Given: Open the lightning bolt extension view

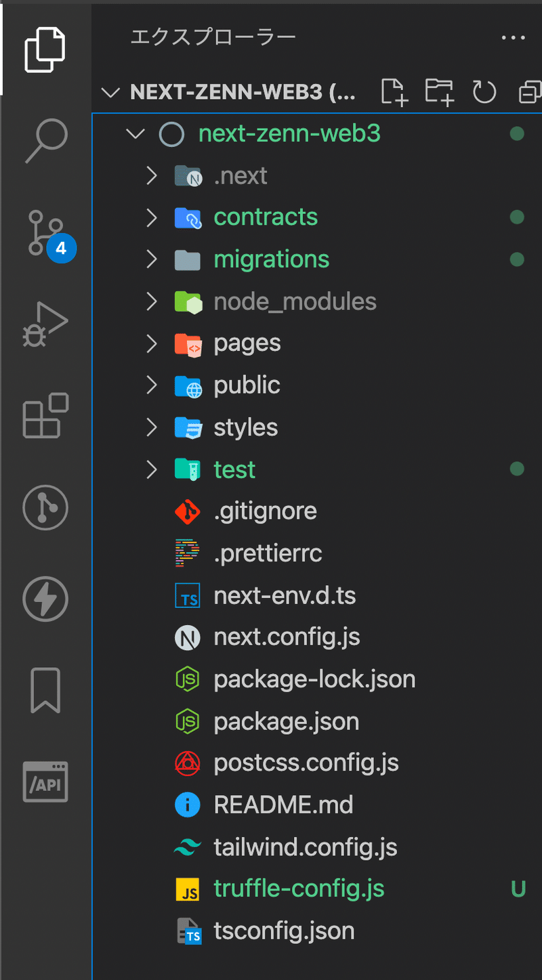Looking at the screenshot, I should 45,599.
